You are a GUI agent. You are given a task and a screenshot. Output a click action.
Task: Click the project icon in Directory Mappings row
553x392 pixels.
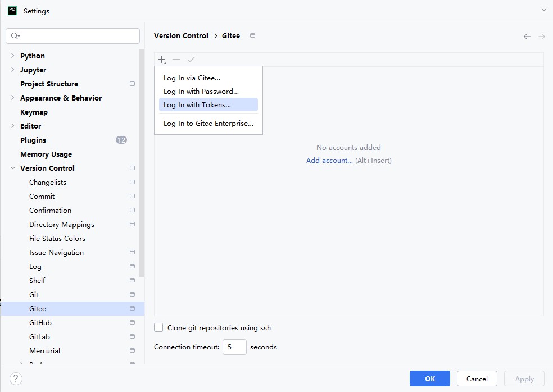click(x=132, y=224)
